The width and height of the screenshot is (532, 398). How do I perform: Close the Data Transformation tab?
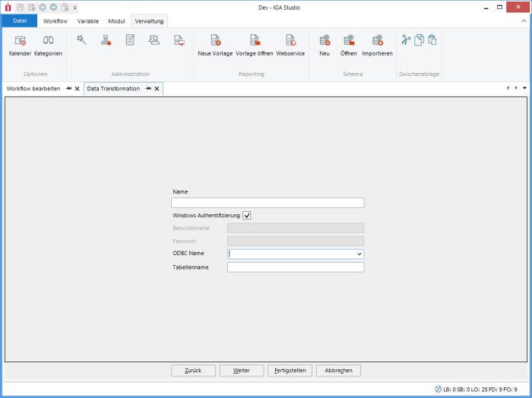pyautogui.click(x=157, y=89)
